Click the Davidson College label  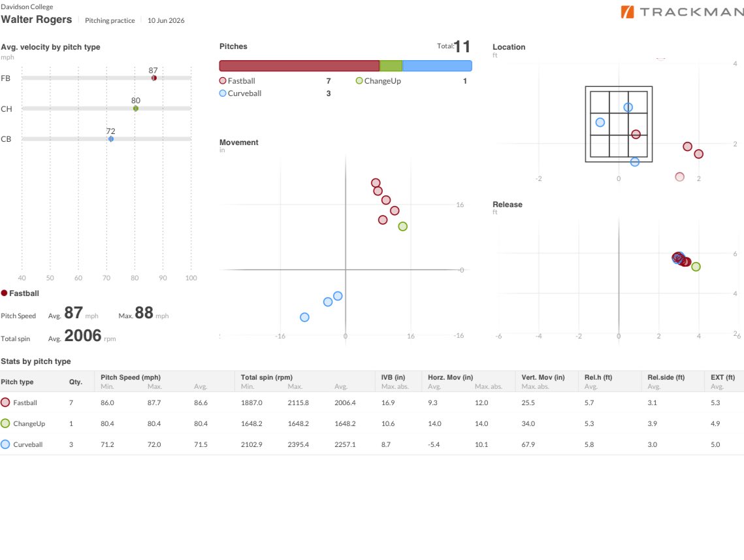(x=27, y=7)
